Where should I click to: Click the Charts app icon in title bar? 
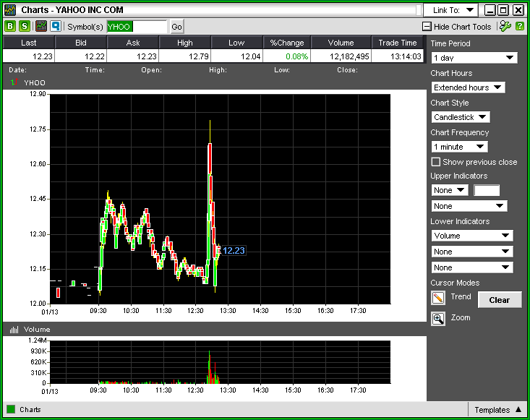(x=10, y=10)
